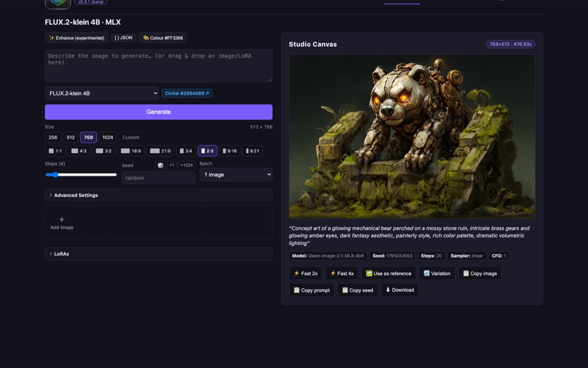Select the 9:16 aspect ratio
Screen dimensions: 588x368
pyautogui.click(x=230, y=151)
